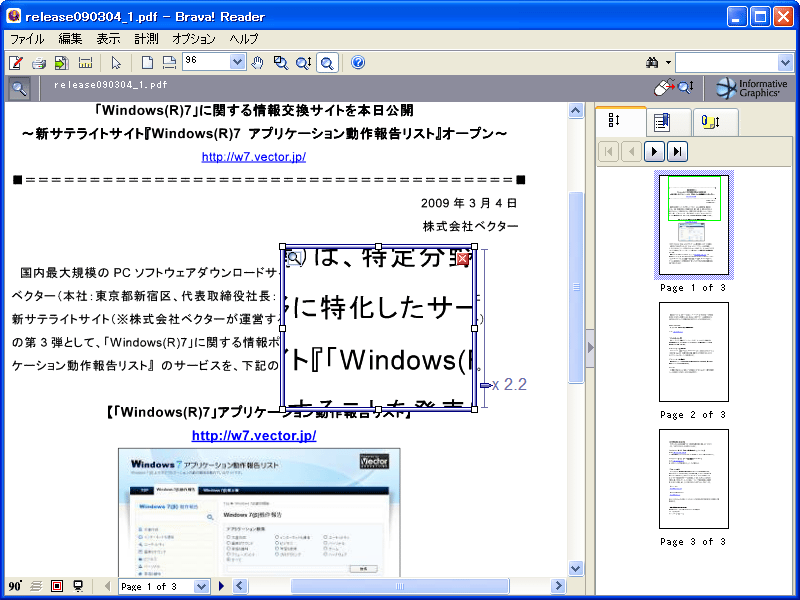
Task: Open the zoom percentage dropdown showing 96
Action: (237, 62)
